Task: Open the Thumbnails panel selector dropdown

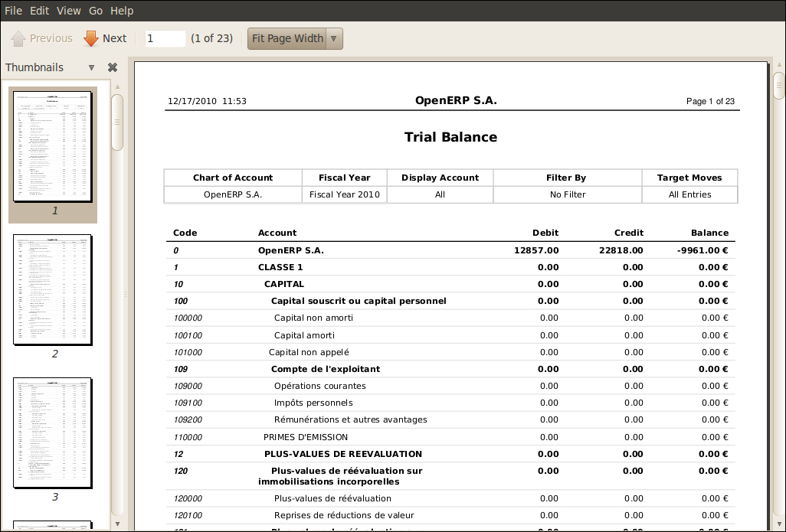Action: (x=91, y=67)
